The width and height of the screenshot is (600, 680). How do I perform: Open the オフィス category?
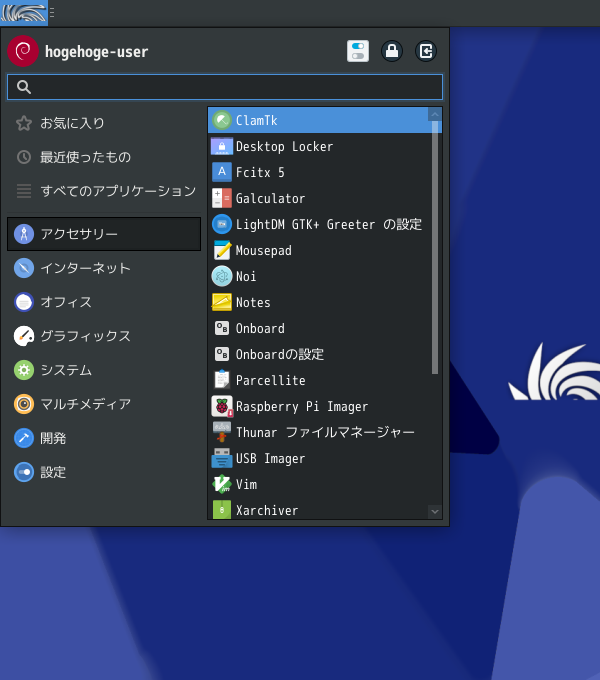[104, 302]
